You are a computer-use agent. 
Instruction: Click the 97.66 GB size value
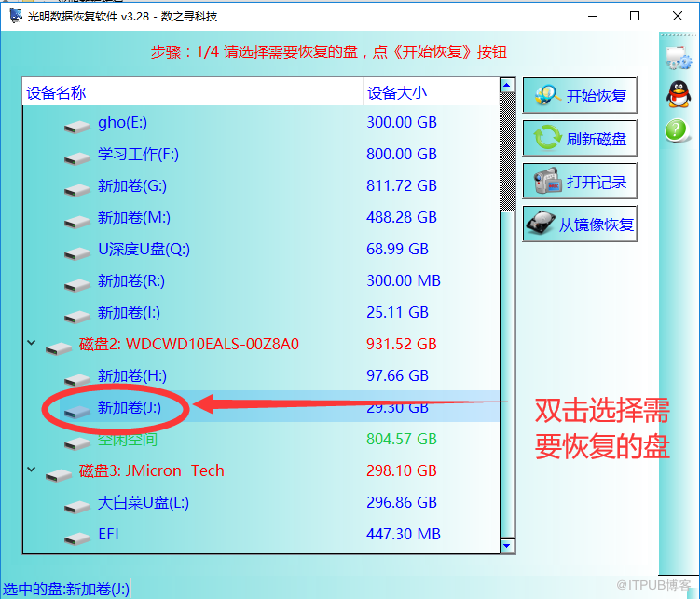pyautogui.click(x=397, y=375)
